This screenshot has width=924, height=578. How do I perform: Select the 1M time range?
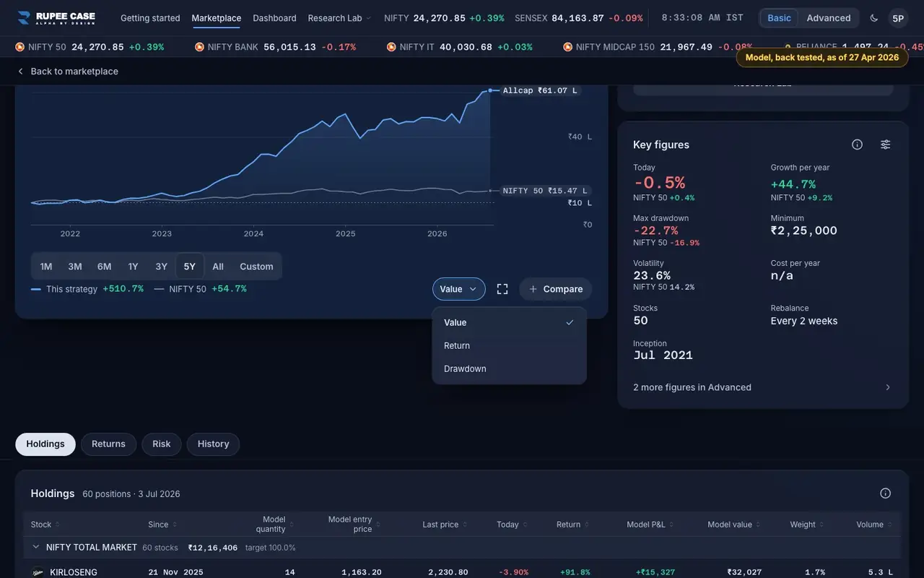pos(46,267)
